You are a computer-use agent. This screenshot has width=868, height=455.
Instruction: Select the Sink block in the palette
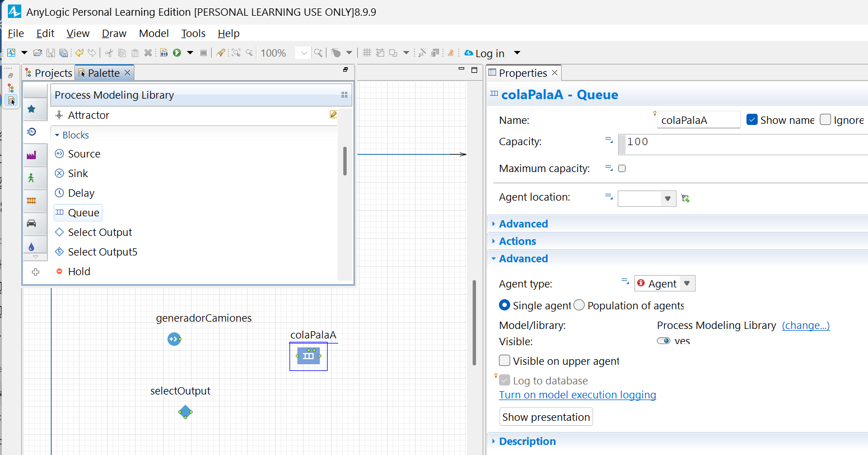click(x=72, y=173)
